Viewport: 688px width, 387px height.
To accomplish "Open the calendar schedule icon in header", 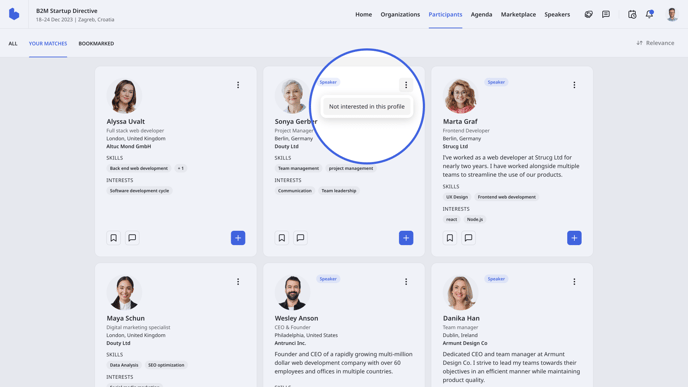I will (x=632, y=14).
